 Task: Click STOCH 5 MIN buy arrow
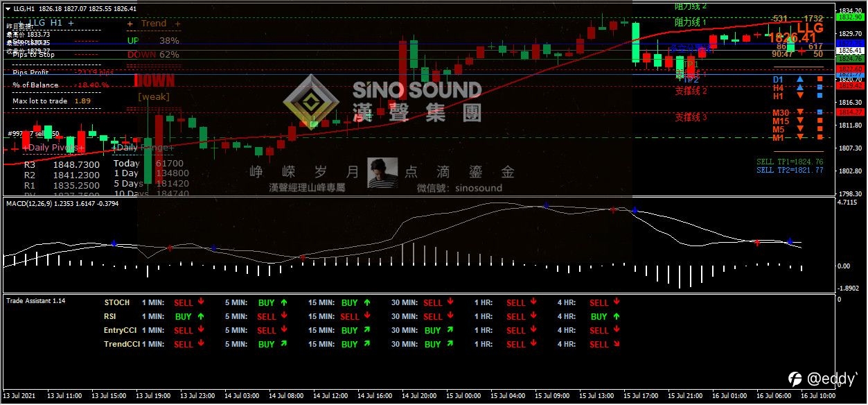coord(283,302)
